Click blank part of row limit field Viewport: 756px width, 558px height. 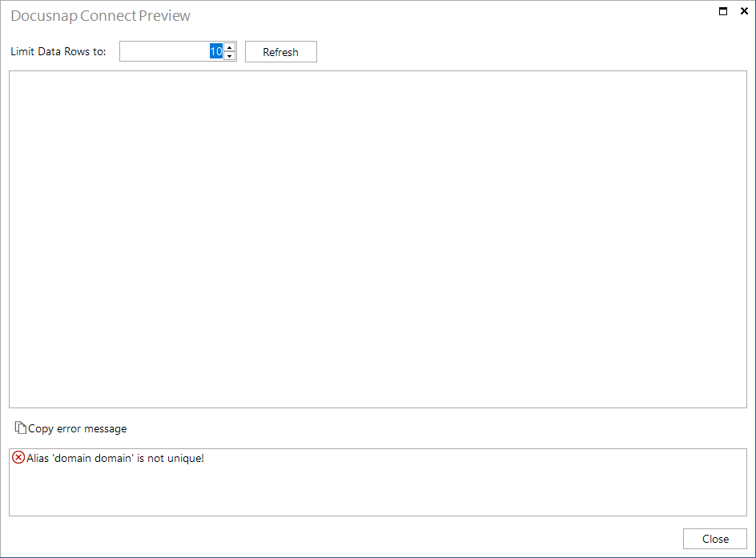pyautogui.click(x=164, y=51)
